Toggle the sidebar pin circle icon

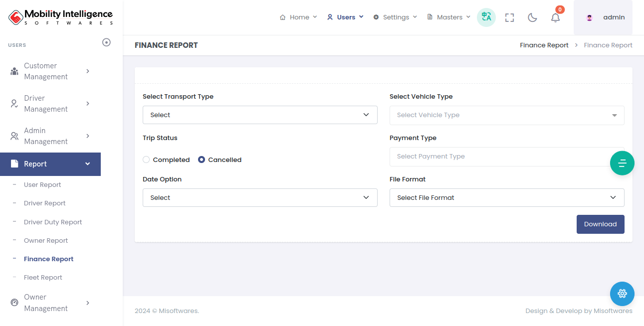tap(106, 42)
